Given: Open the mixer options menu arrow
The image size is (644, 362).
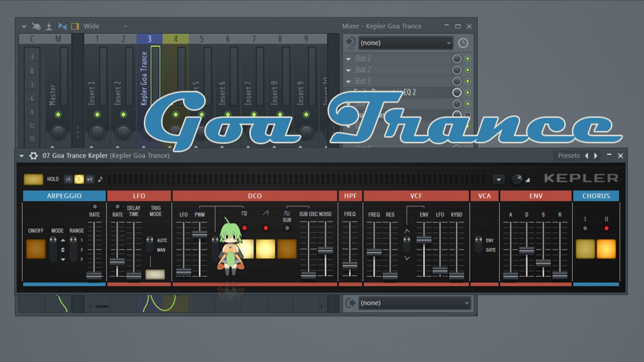Looking at the screenshot, I should tap(23, 26).
